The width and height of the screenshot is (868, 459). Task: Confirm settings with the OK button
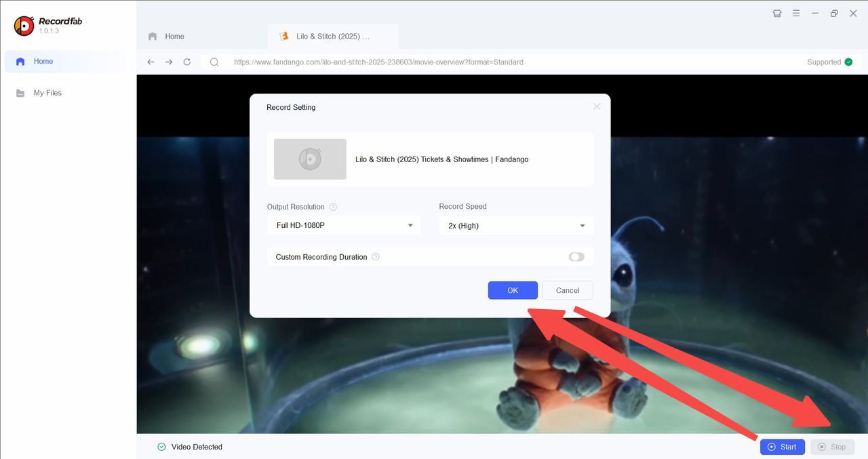(x=513, y=290)
